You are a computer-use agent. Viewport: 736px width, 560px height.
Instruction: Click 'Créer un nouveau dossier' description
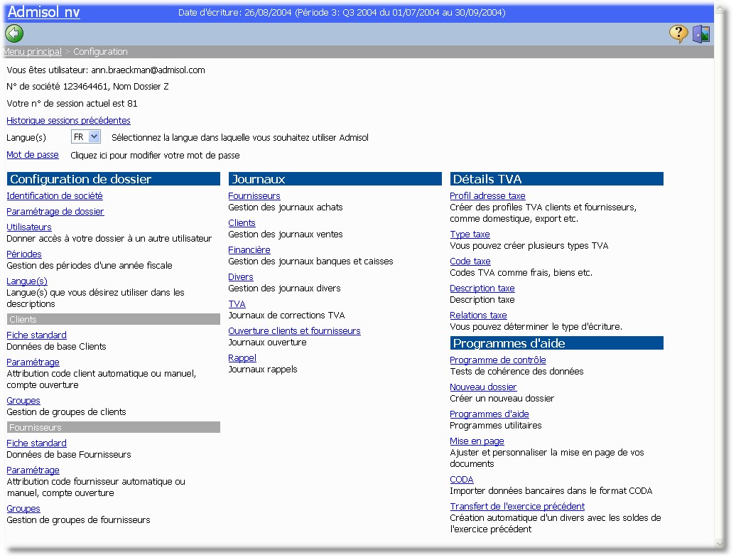coord(502,399)
